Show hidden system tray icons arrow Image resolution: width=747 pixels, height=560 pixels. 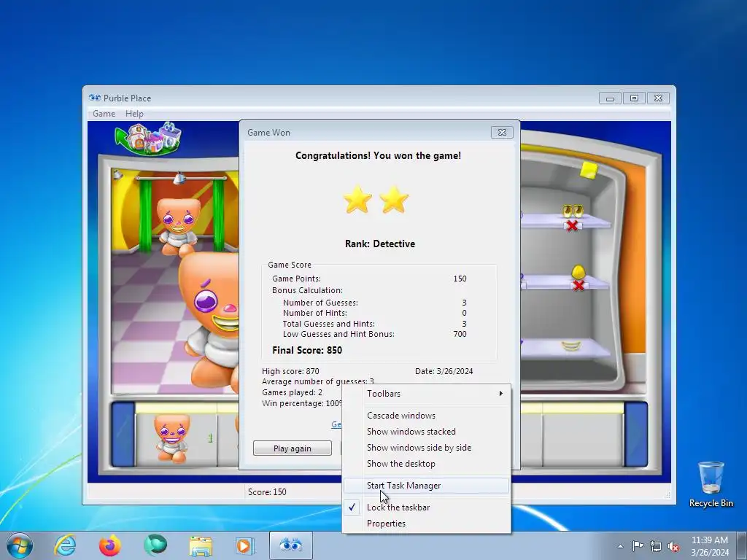(x=620, y=546)
